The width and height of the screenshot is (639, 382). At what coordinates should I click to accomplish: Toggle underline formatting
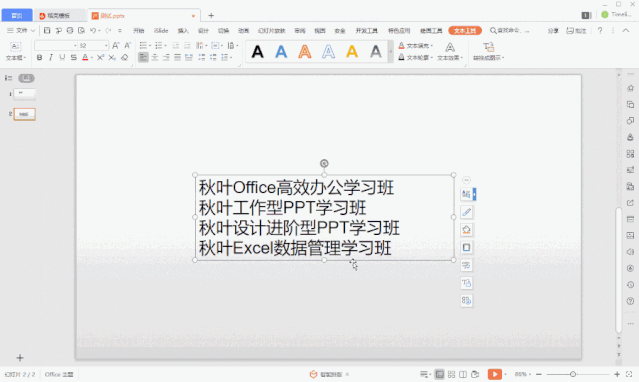coord(62,57)
